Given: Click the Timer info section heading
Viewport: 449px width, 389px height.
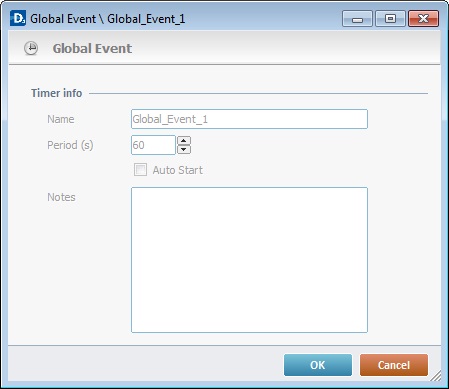Looking at the screenshot, I should 57,93.
